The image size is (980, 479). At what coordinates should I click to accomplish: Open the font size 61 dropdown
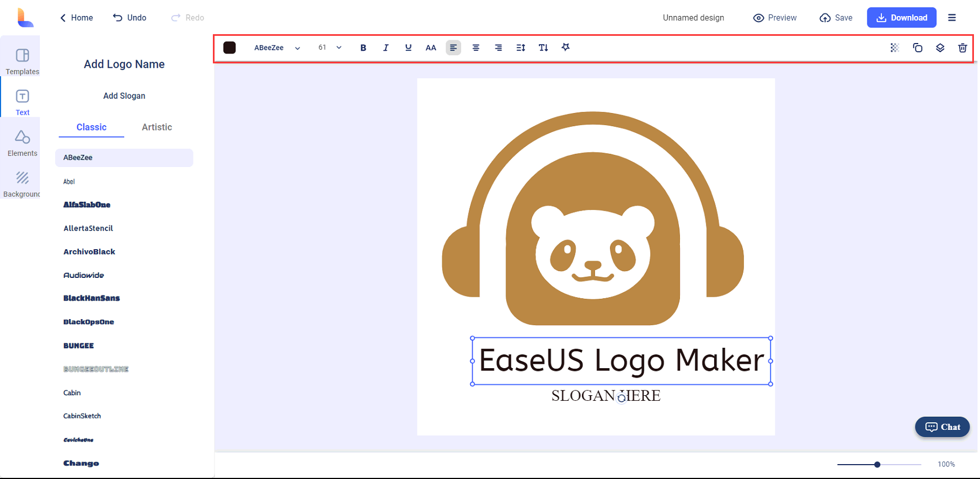click(x=330, y=47)
